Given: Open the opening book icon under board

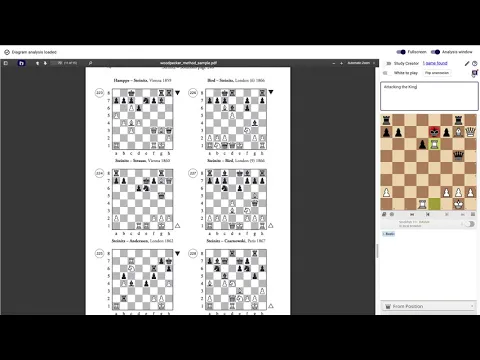Looking at the screenshot, I should 384,214.
